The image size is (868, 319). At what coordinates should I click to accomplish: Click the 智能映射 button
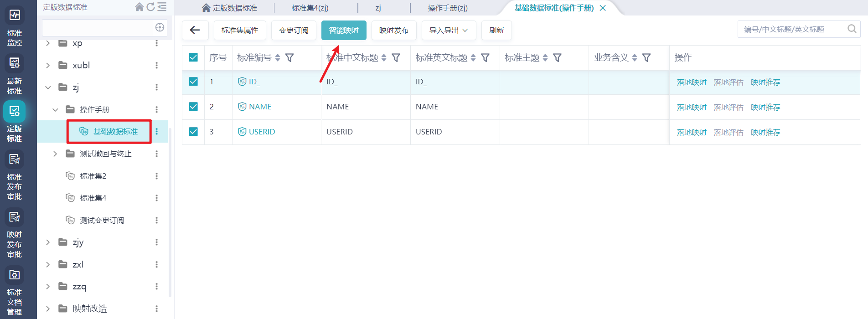(x=344, y=30)
